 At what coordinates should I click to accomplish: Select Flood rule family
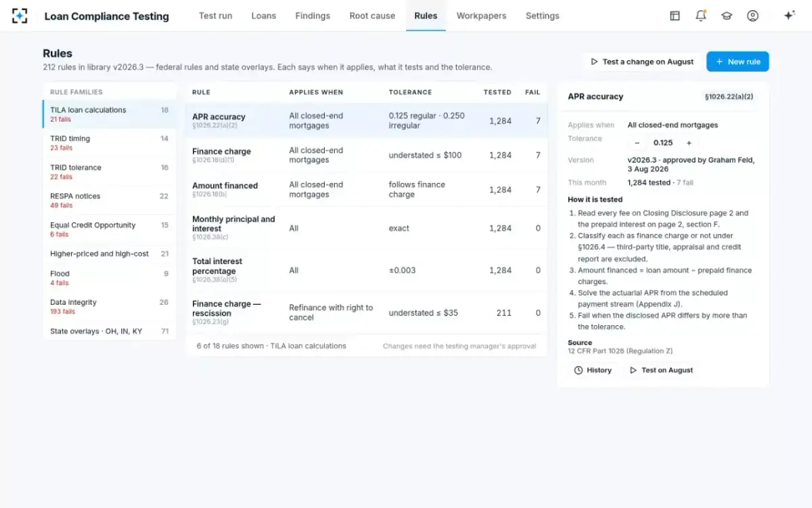click(110, 278)
